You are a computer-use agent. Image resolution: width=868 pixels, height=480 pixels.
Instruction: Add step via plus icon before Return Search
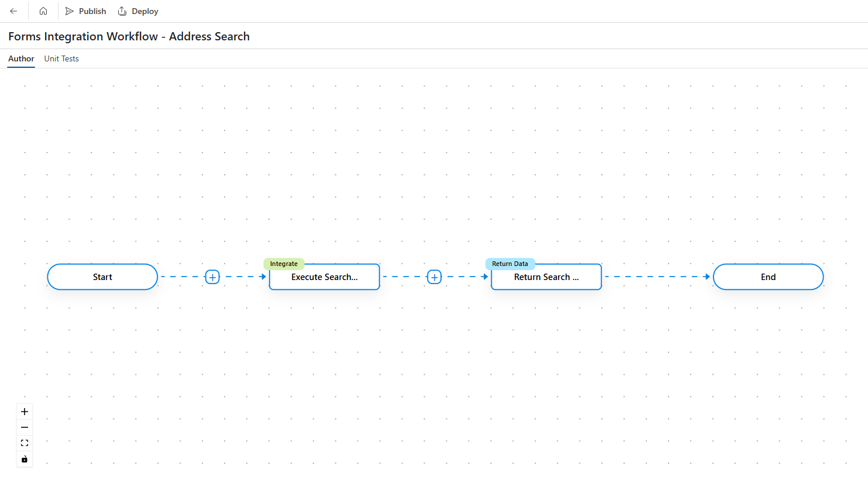click(x=434, y=277)
